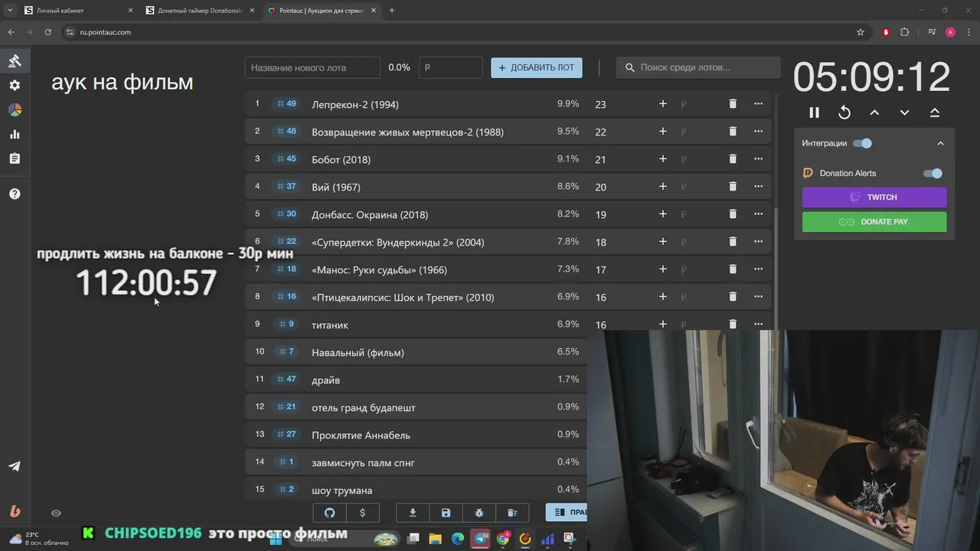Delete Возвращение живых мертвецов-2 lot
980x551 pixels.
point(733,131)
